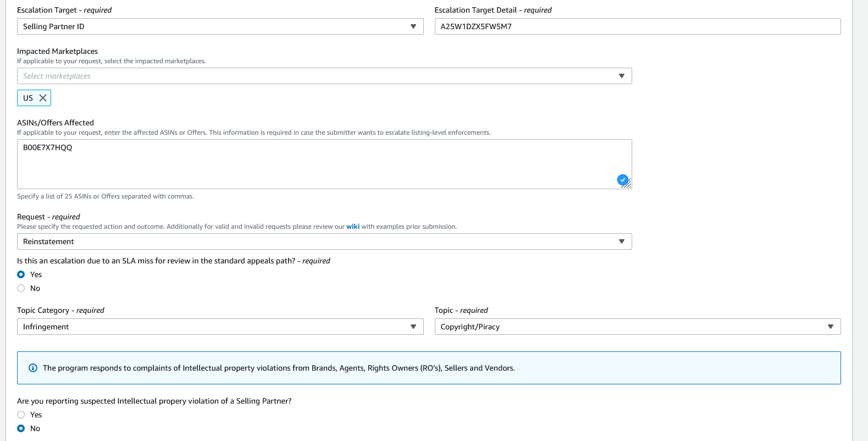Select Yes for SLA miss escalation
Image resolution: width=868 pixels, height=441 pixels.
21,274
